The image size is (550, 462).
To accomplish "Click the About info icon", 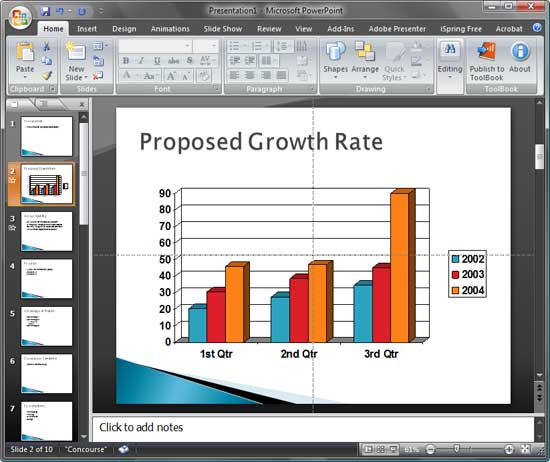I will [520, 51].
